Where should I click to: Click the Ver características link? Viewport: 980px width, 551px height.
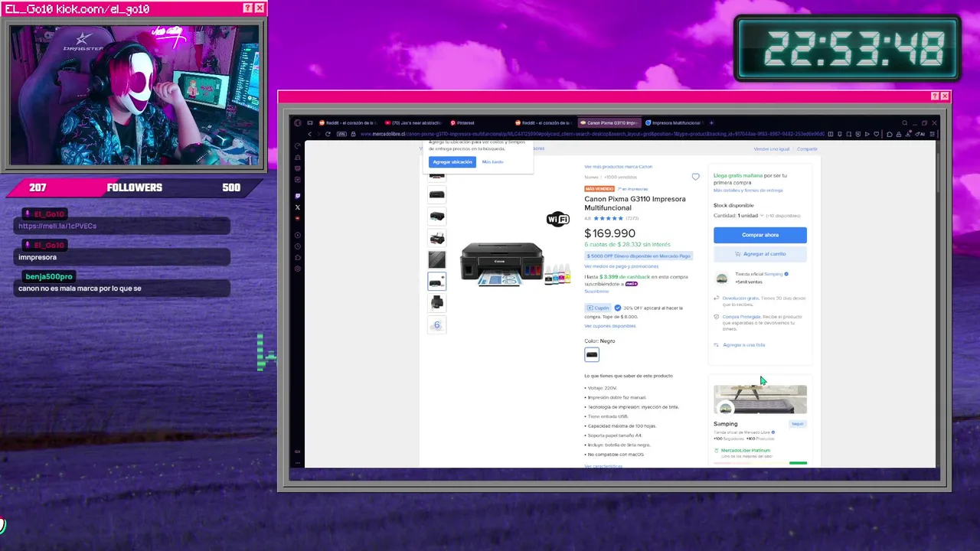click(x=603, y=465)
